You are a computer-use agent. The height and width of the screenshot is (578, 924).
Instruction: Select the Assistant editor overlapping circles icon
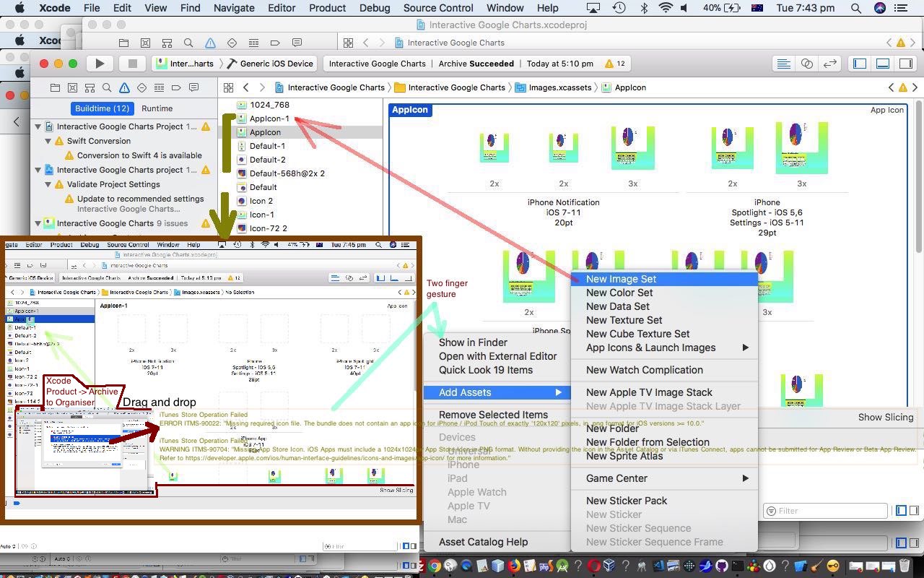pos(806,63)
